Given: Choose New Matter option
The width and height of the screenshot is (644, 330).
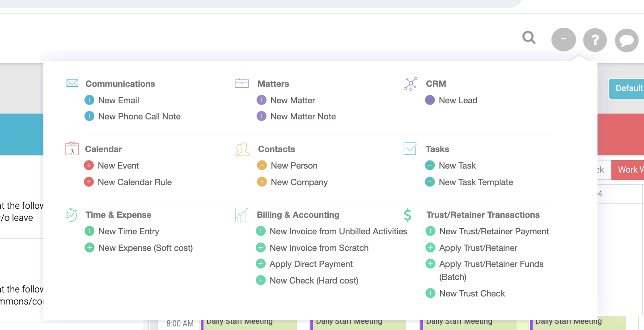Looking at the screenshot, I should pos(293,100).
